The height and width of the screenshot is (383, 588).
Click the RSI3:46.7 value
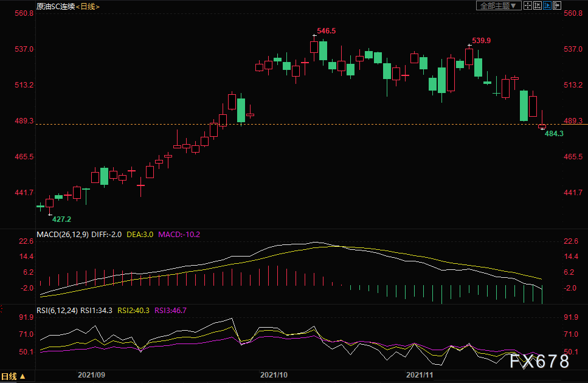[171, 311]
